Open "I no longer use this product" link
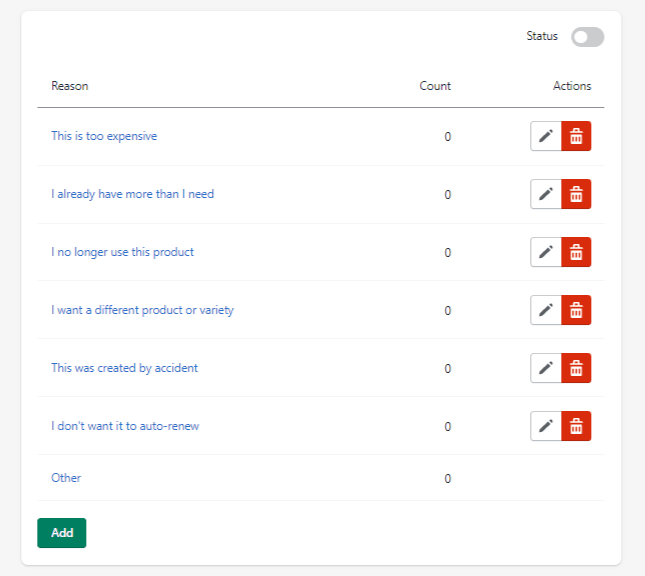The width and height of the screenshot is (645, 576). (122, 252)
